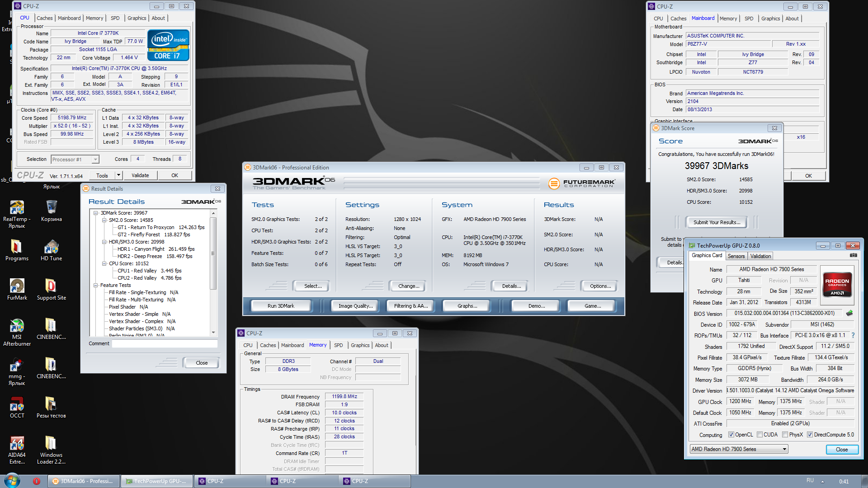The height and width of the screenshot is (488, 868).
Task: Launch FurMark from the desktop
Action: (x=17, y=289)
